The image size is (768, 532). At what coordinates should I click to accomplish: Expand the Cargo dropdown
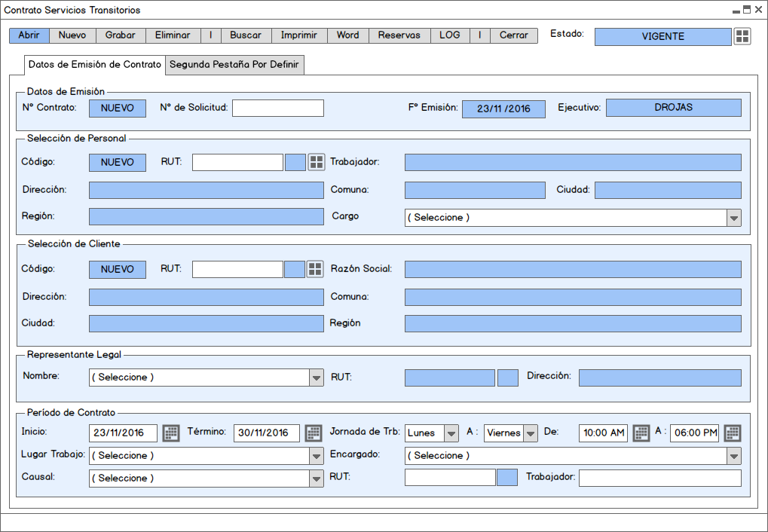tap(733, 218)
